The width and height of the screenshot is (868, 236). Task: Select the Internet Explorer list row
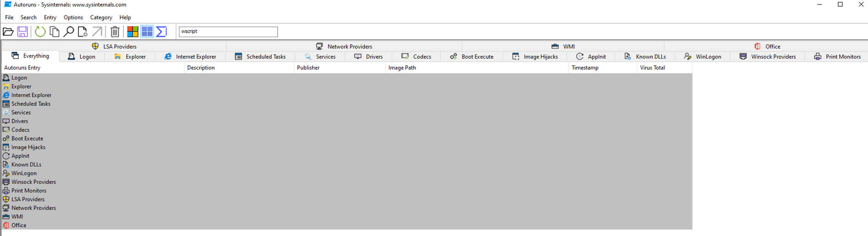pos(347,95)
